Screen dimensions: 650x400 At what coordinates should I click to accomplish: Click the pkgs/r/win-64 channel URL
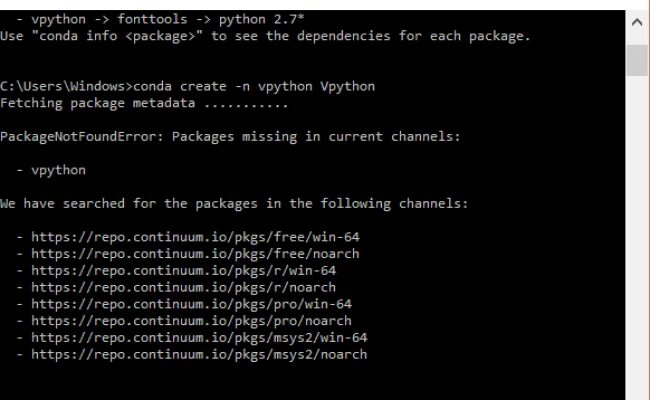[184, 271]
